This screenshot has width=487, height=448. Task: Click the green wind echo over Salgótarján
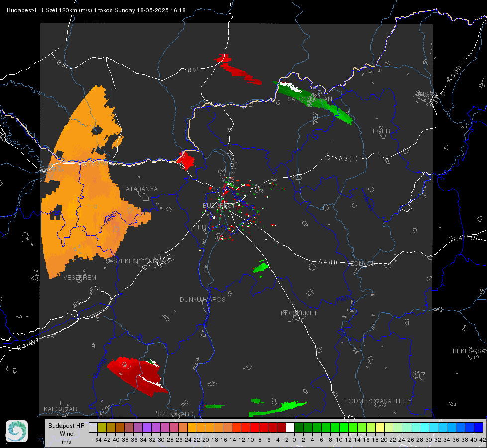click(314, 101)
